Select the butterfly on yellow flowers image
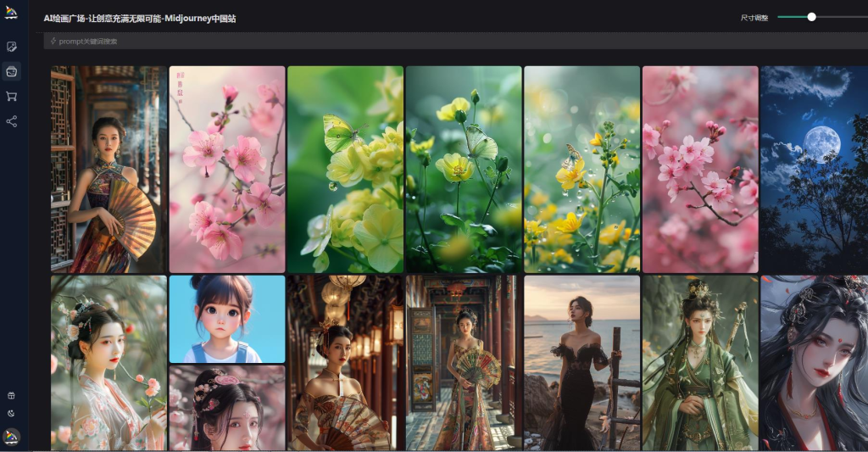868x452 pixels. pyautogui.click(x=345, y=170)
